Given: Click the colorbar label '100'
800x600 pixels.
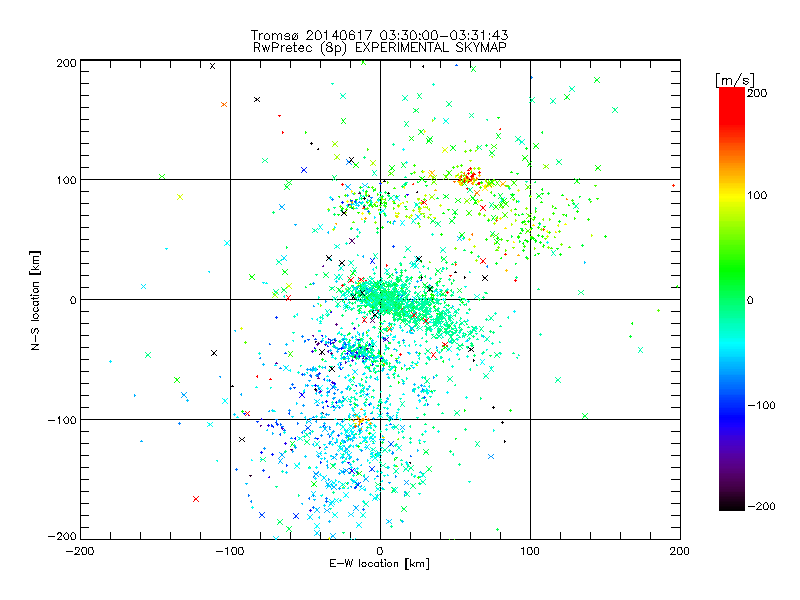Looking at the screenshot, I should 757,195.
